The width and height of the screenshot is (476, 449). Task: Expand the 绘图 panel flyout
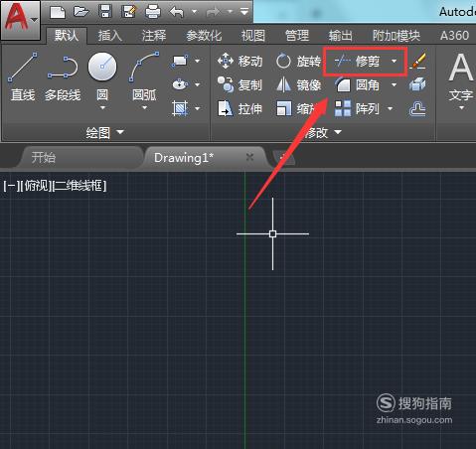[104, 132]
